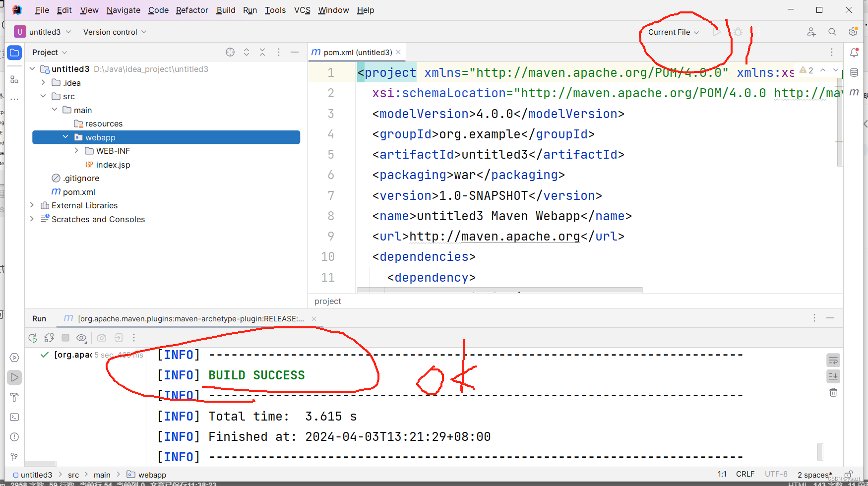The width and height of the screenshot is (868, 486).
Task: Toggle scroll to end in console
Action: click(833, 376)
